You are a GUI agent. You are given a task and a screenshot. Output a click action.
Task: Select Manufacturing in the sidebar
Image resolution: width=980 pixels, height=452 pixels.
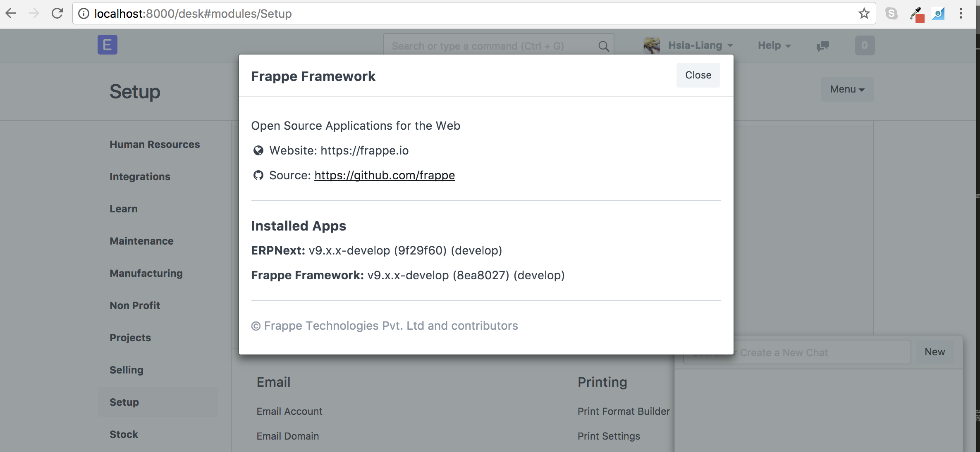(x=146, y=273)
